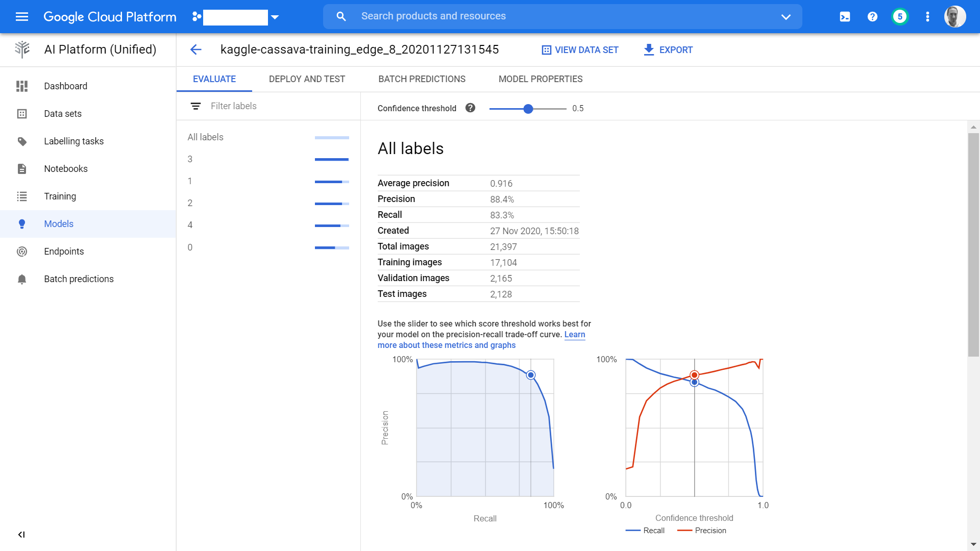Expand the search bar dropdown arrow
This screenshot has height=551, width=980.
click(786, 17)
